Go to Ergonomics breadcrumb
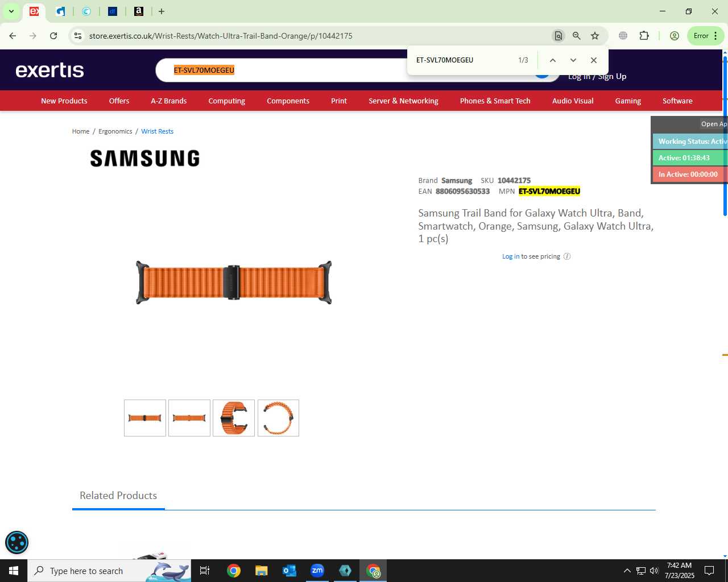728x582 pixels. click(x=115, y=131)
